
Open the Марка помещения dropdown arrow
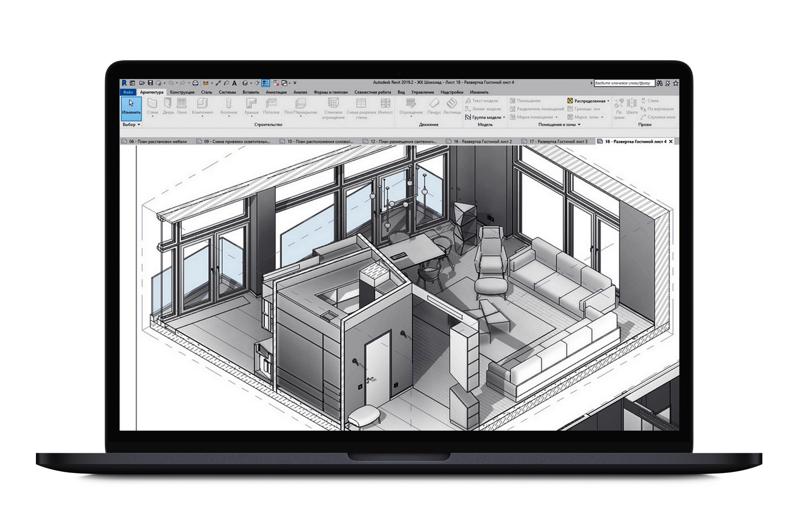coord(556,117)
